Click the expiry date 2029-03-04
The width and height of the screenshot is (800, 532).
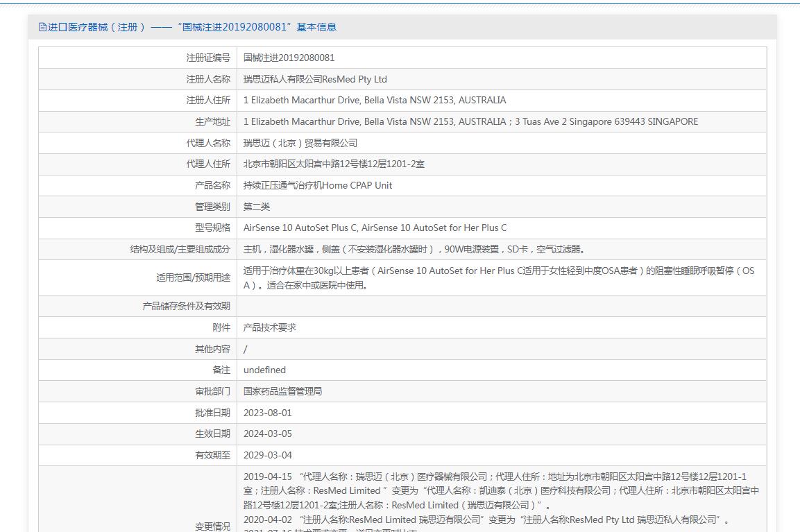tap(268, 455)
